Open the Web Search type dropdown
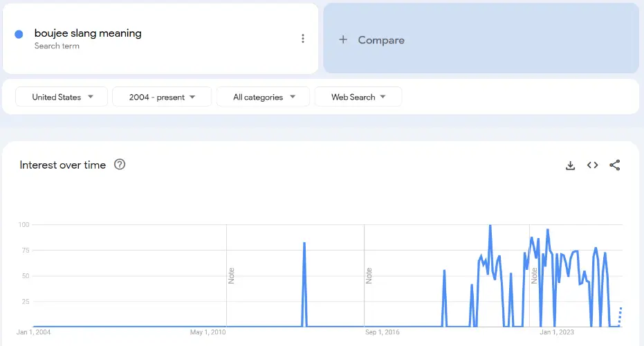 [x=358, y=97]
